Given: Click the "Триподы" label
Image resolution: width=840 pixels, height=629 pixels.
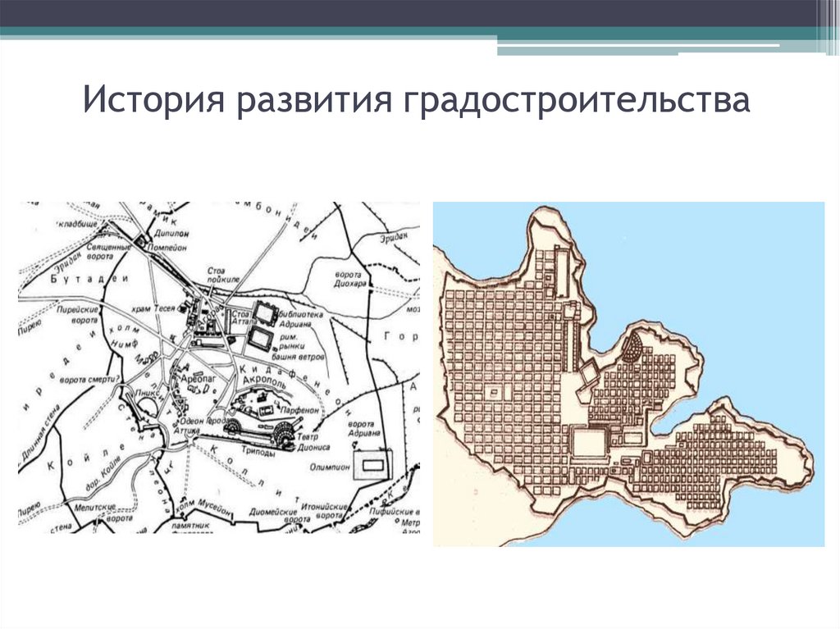Looking at the screenshot, I should 258,452.
